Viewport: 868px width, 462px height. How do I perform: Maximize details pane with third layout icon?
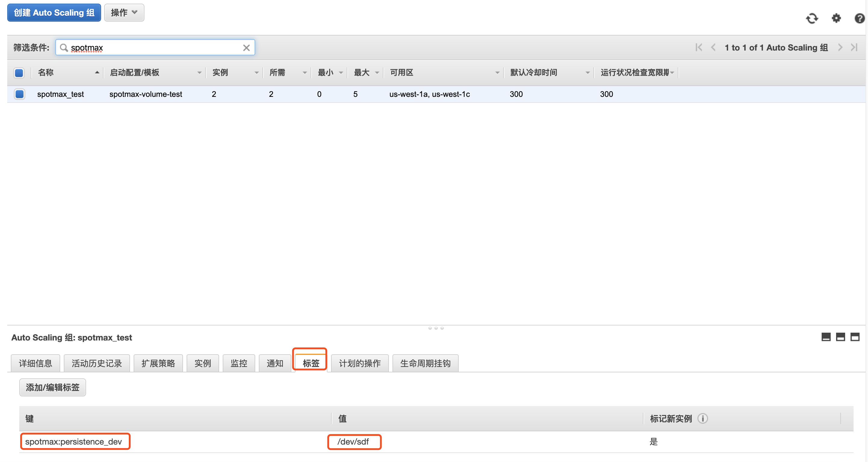tap(855, 337)
